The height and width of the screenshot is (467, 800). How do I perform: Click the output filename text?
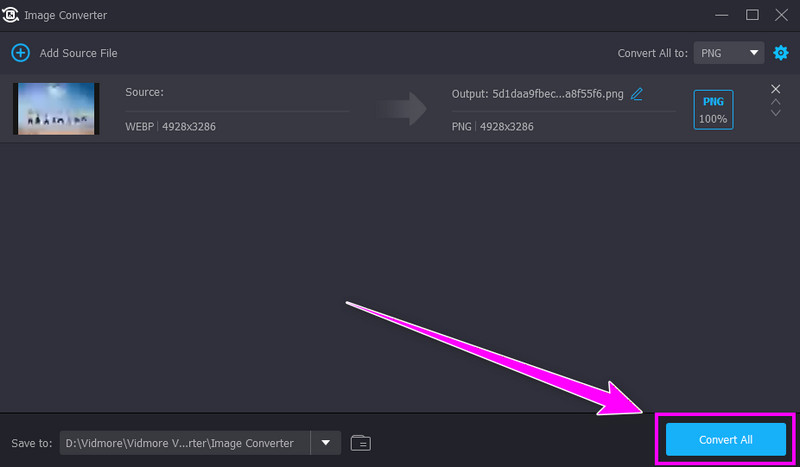[558, 94]
